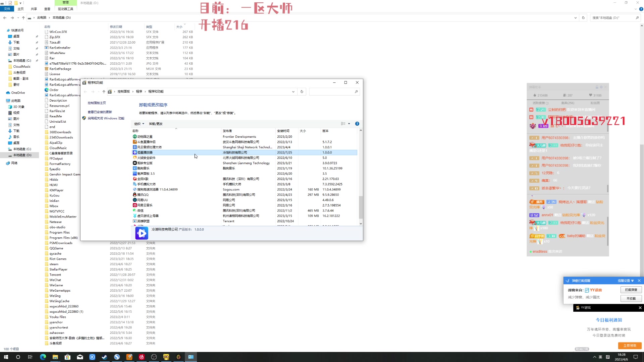Open the 组织 dropdown menu
Screen dimensions: 644x362
[x=139, y=124]
